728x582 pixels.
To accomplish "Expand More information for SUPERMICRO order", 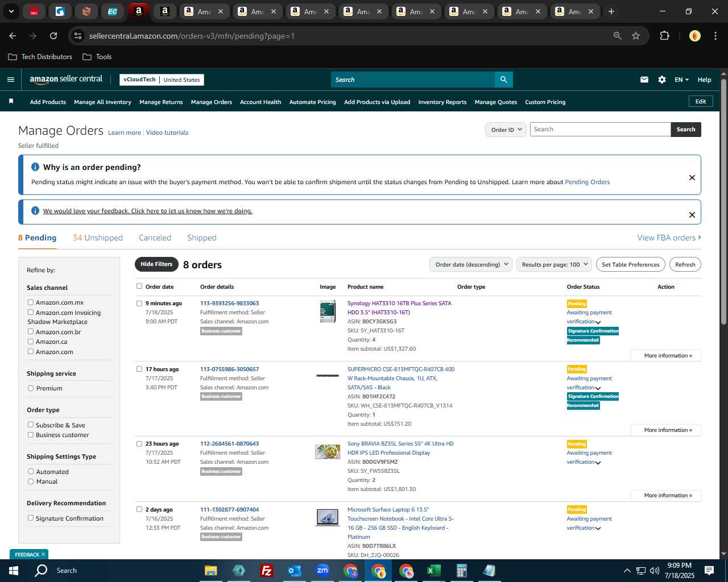I will click(x=666, y=430).
